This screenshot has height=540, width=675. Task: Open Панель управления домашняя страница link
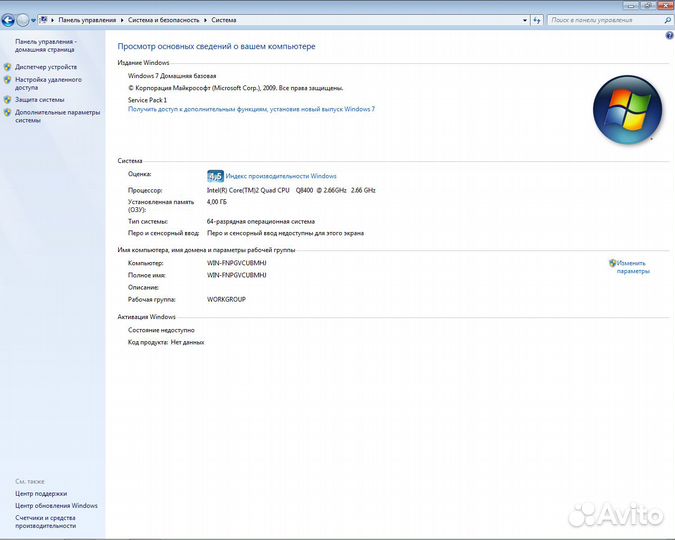click(x=46, y=46)
